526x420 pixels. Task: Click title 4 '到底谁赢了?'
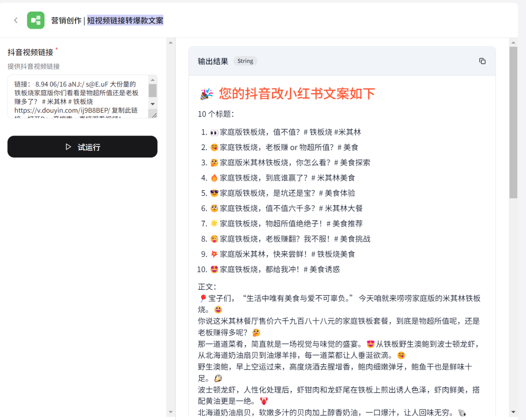tap(286, 178)
